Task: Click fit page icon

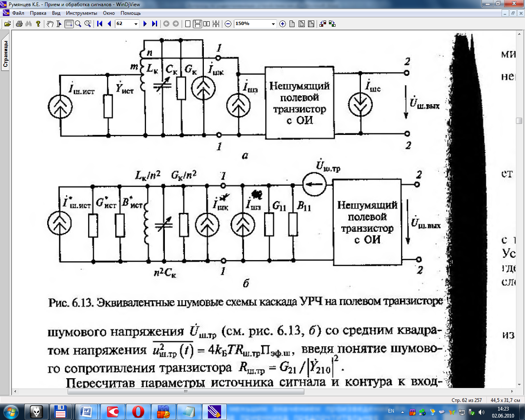Action: pyautogui.click(x=311, y=24)
